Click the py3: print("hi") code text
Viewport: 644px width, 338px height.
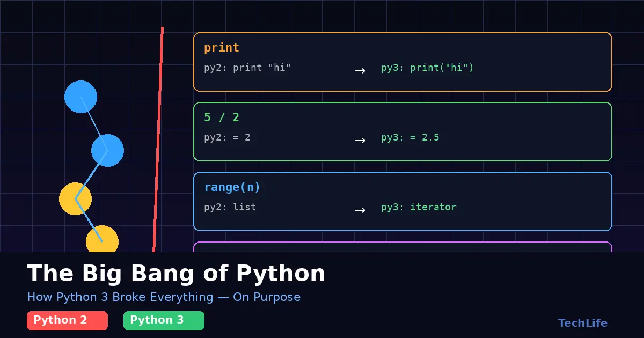click(427, 68)
